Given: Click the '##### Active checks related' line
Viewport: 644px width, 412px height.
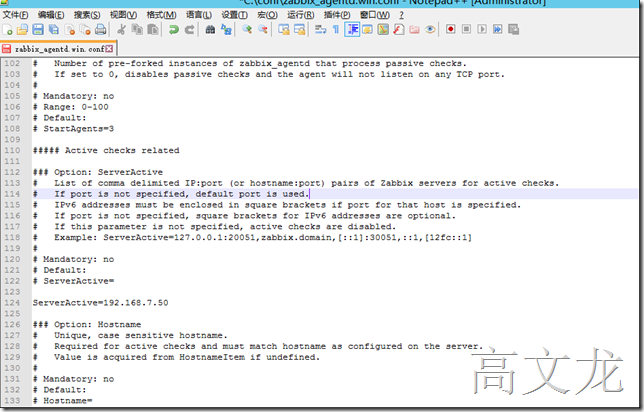Looking at the screenshot, I should (x=106, y=150).
